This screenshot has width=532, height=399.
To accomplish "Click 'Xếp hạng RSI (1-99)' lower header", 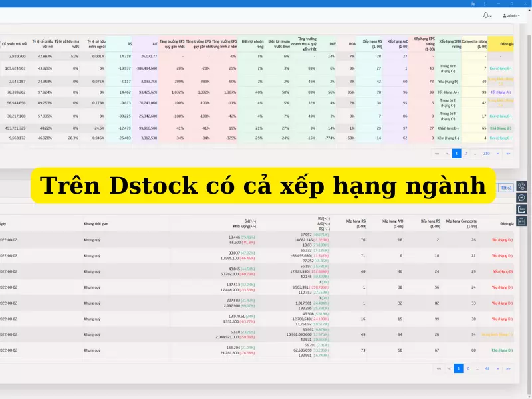I will coord(356,223).
